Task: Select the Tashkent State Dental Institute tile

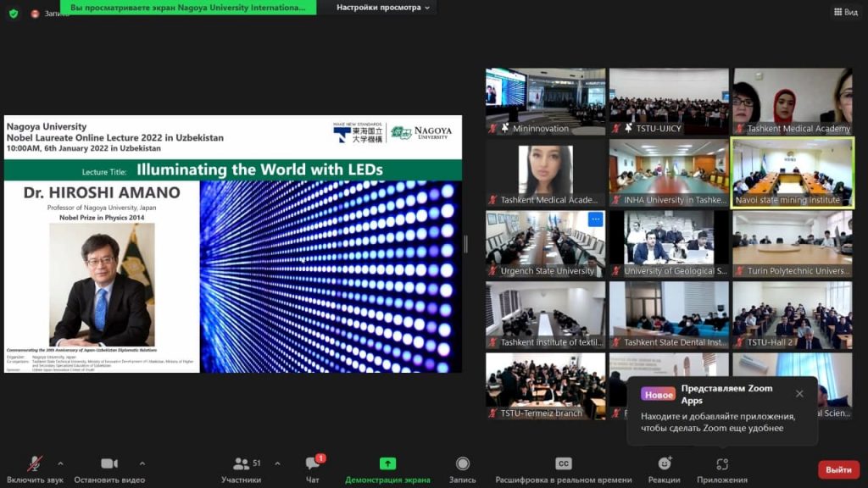Action: click(669, 315)
